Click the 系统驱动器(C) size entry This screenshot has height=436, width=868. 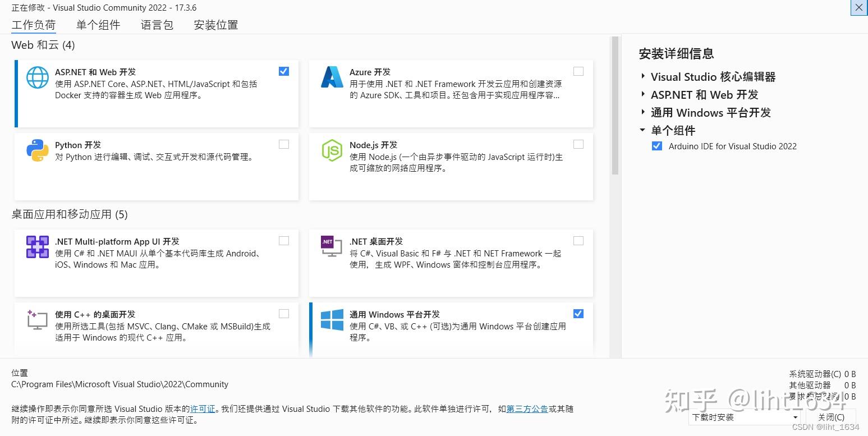pyautogui.click(x=823, y=374)
